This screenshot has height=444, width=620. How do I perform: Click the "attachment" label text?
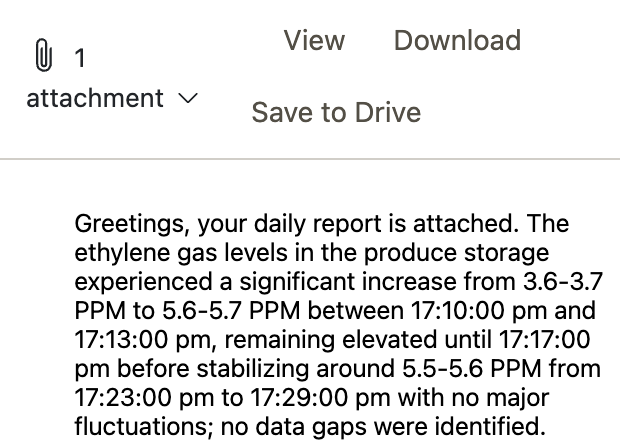(x=95, y=98)
